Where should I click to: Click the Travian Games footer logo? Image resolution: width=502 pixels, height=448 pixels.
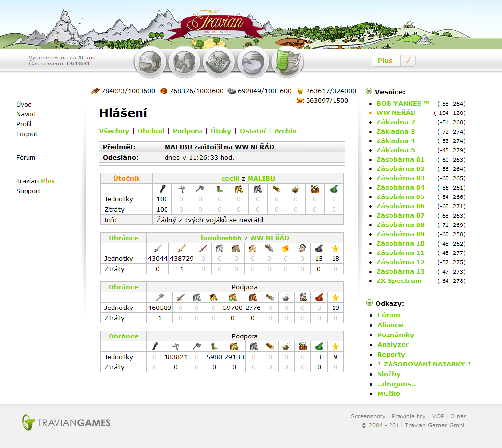pyautogui.click(x=66, y=422)
